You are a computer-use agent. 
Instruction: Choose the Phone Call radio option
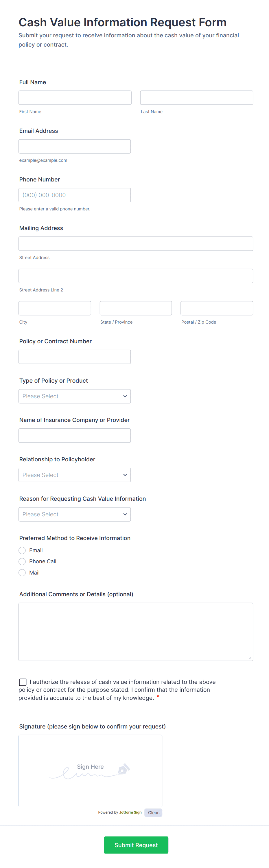coord(22,561)
